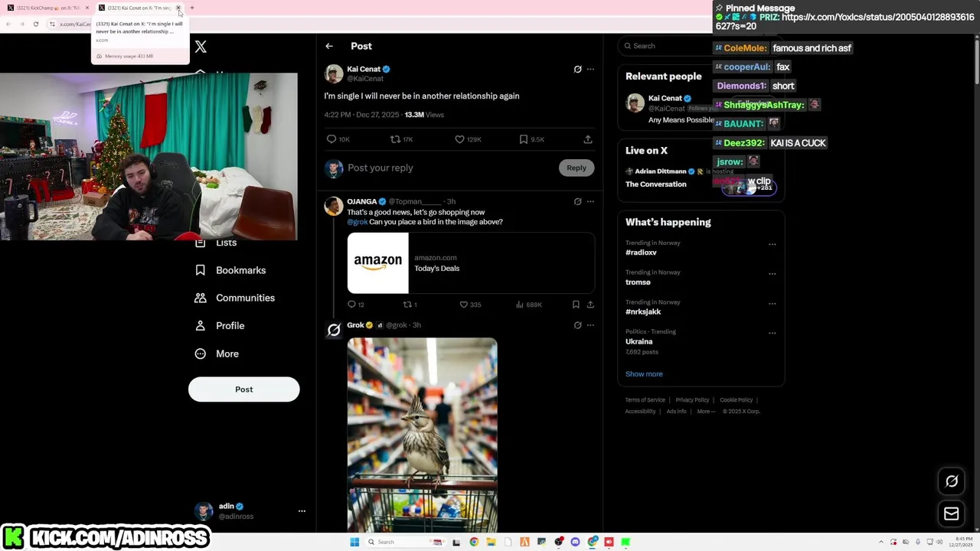Open Communities in the sidebar
The height and width of the screenshot is (551, 980).
coord(235,298)
